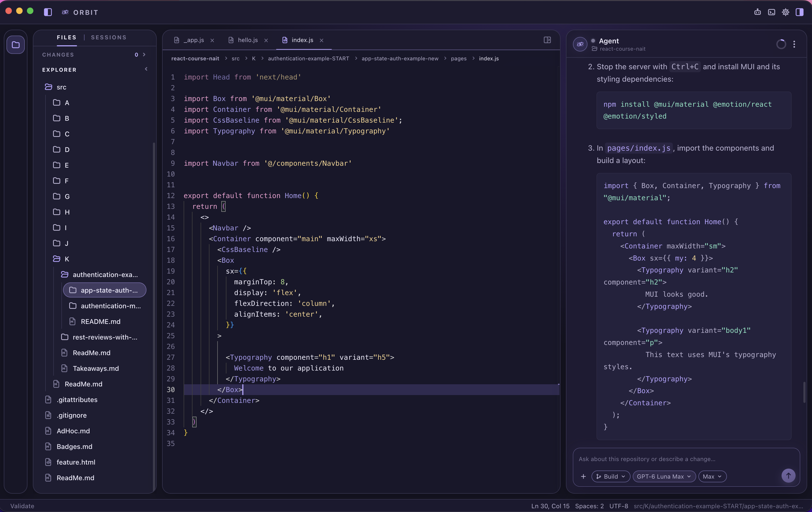This screenshot has height=512, width=812.
Task: Open ReadMe.md inside src folder
Action: (x=84, y=384)
